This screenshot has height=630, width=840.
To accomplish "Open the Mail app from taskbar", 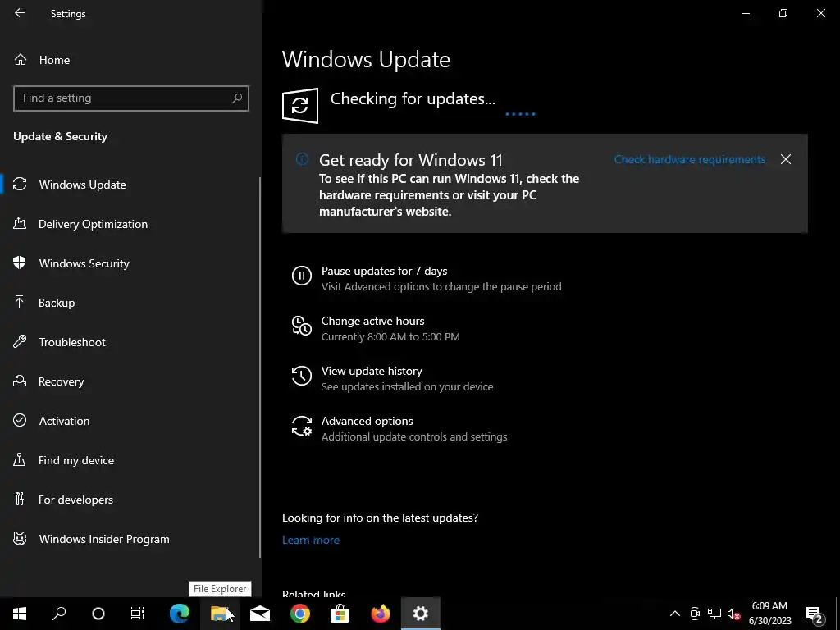I will tap(260, 614).
